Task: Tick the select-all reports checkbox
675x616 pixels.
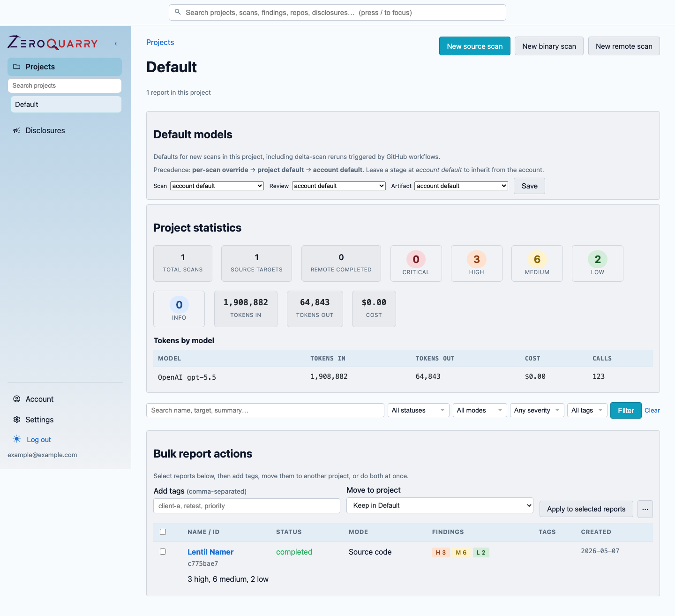Action: 163,532
